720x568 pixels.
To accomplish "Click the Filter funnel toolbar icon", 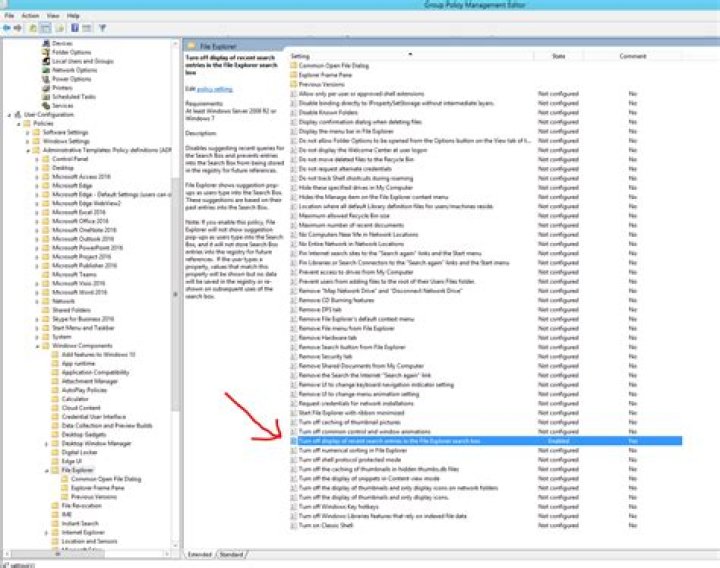I will pyautogui.click(x=102, y=28).
